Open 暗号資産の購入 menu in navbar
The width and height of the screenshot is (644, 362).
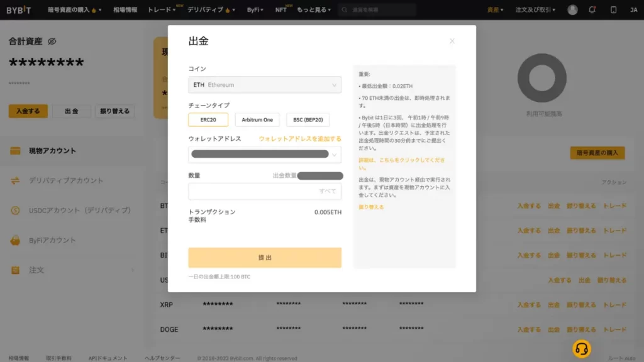coord(74,10)
